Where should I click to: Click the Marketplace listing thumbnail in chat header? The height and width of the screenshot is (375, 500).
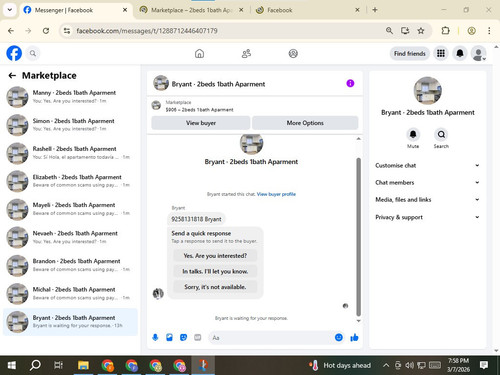156,105
